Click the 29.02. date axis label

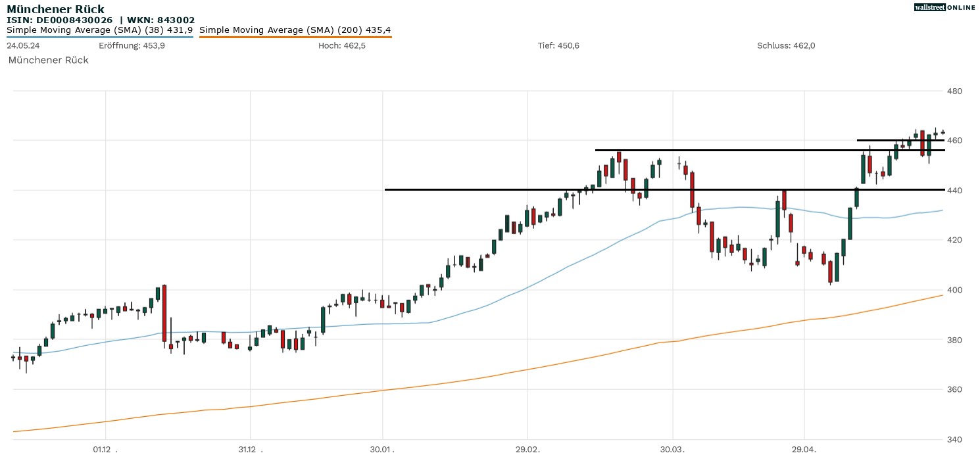click(527, 450)
